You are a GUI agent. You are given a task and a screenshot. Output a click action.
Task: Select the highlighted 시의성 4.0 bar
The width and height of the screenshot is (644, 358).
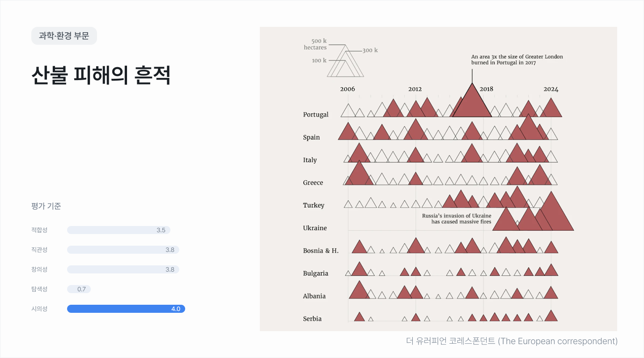[126, 309]
